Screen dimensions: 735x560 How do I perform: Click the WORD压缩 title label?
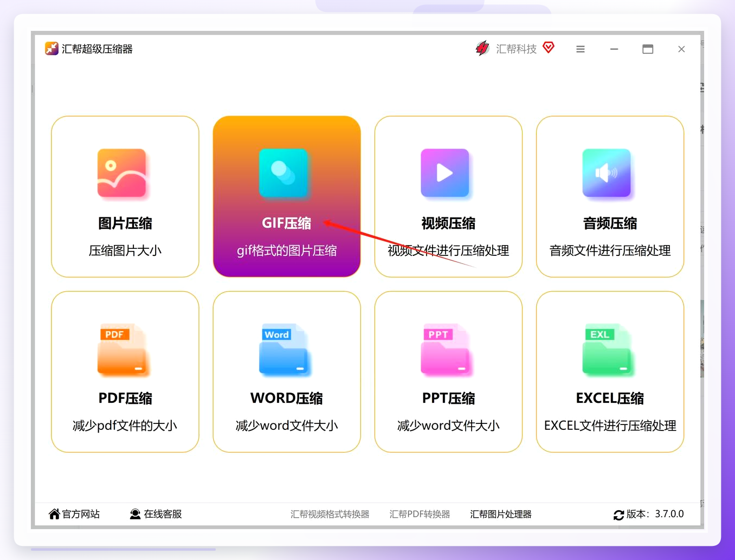pyautogui.click(x=287, y=398)
